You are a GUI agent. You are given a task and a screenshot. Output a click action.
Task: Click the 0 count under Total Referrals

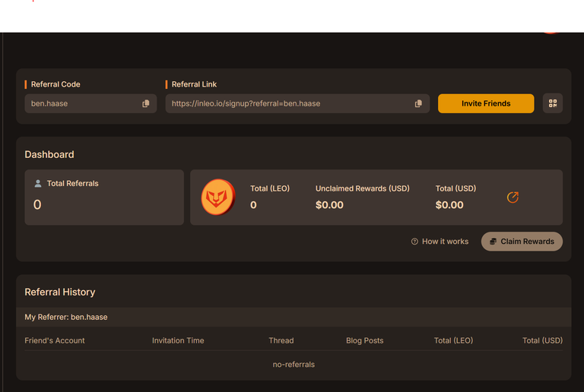click(x=37, y=204)
